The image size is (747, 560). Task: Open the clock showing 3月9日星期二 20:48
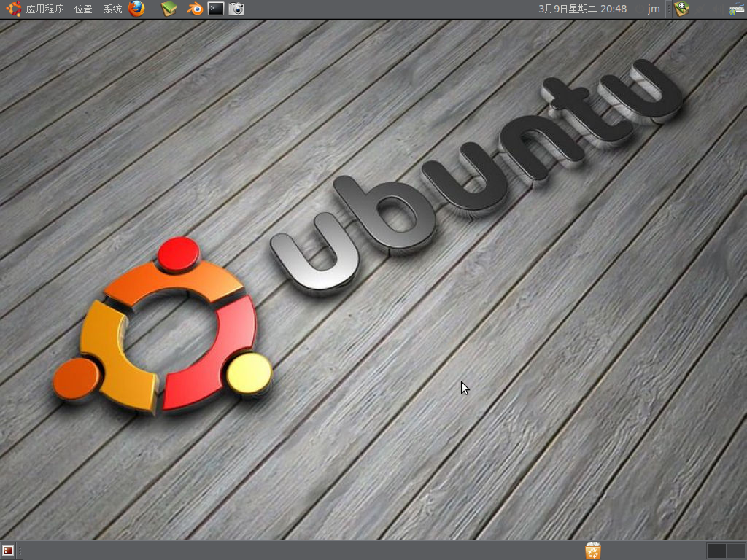(582, 9)
